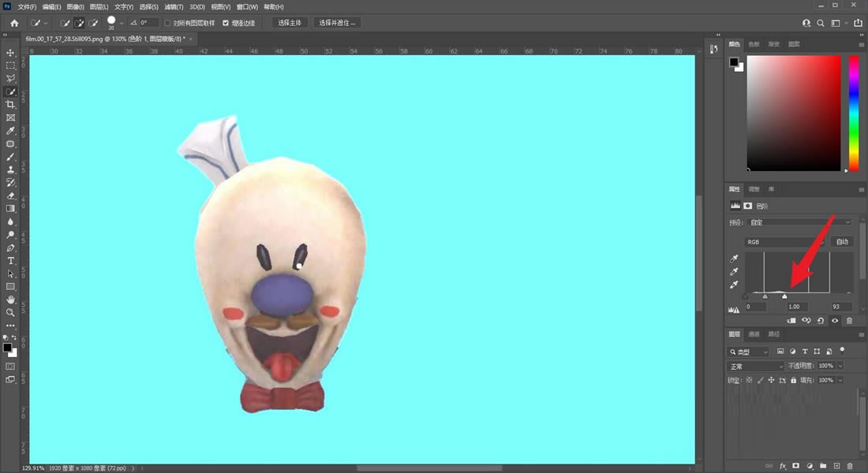868x473 pixels.
Task: Select the Lasso tool
Action: click(10, 79)
